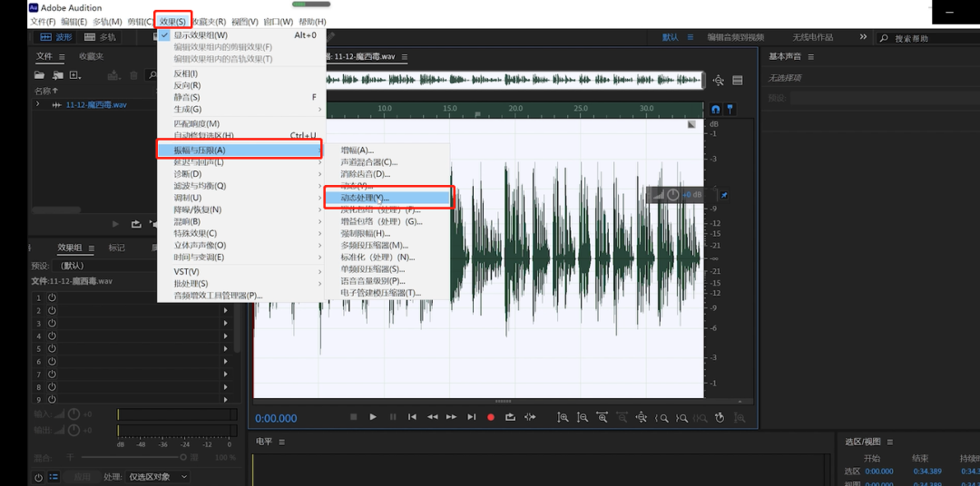The height and width of the screenshot is (486, 980).
Task: Click the red Record button
Action: point(491,417)
